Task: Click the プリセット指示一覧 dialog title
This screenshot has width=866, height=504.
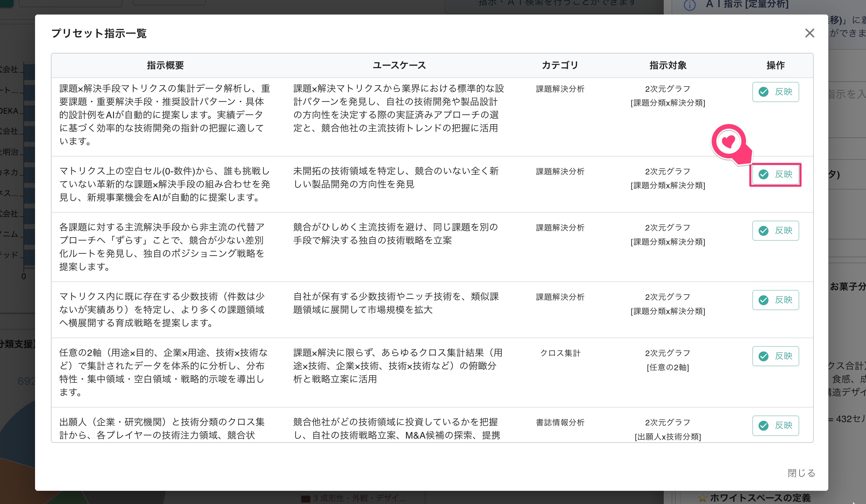Action: coord(99,33)
